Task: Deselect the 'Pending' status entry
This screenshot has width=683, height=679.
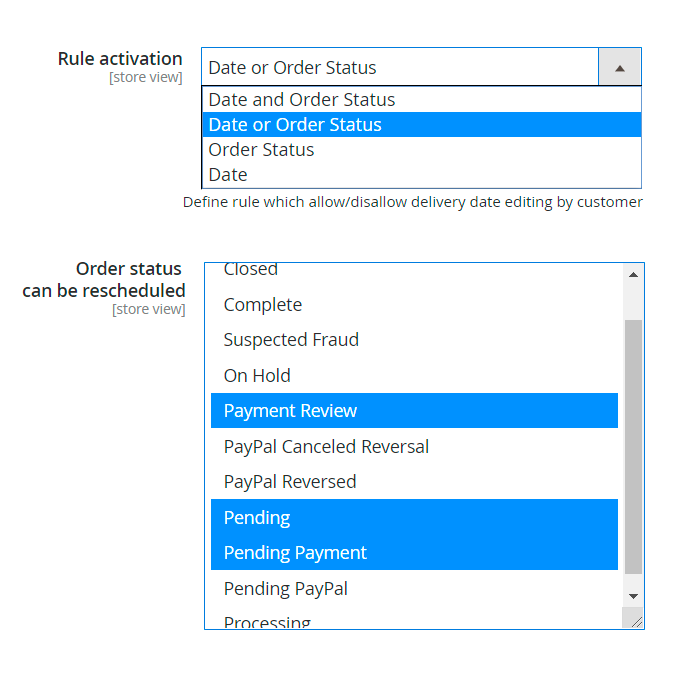Action: (257, 518)
